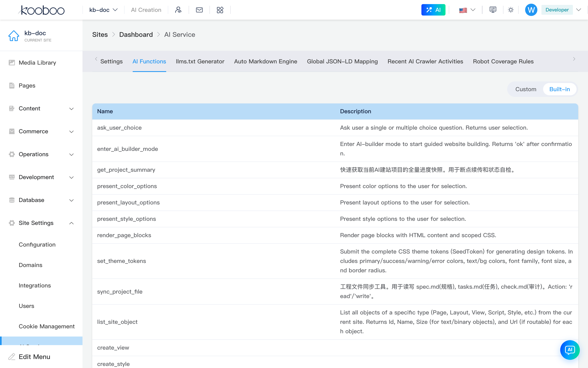Viewport: 588px width, 368px height.
Task: Click the Site Settings gear icon
Action: pos(12,223)
